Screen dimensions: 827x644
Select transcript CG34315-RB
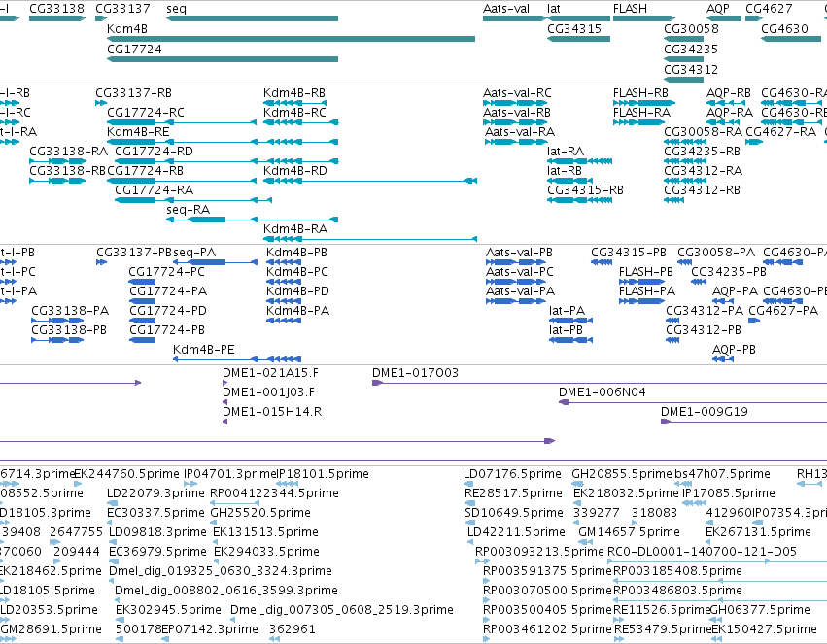click(x=585, y=190)
